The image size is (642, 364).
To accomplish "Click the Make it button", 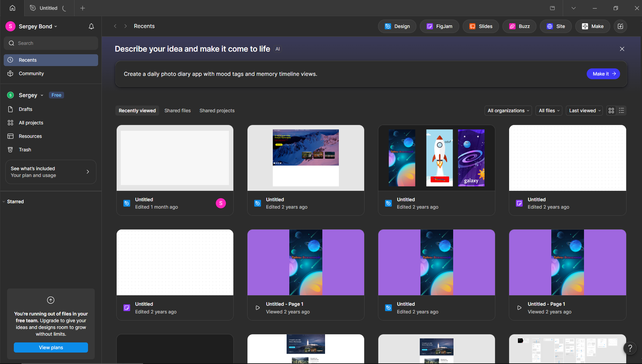I will click(603, 74).
